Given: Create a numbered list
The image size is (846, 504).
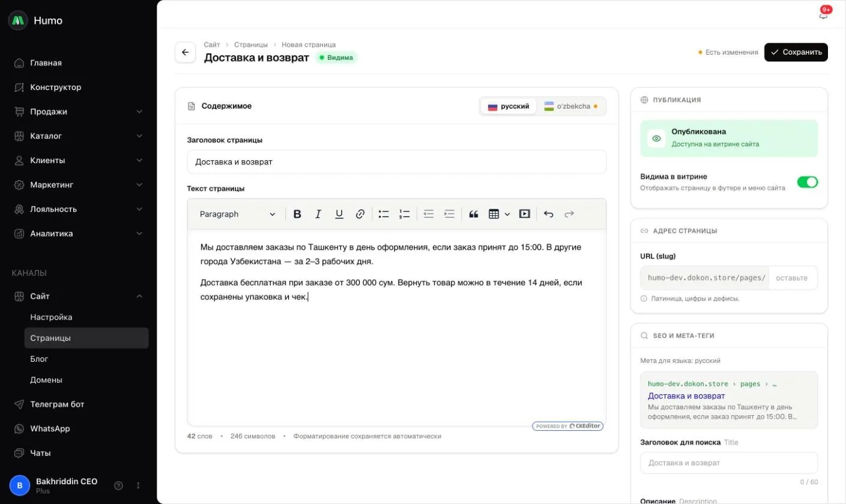Looking at the screenshot, I should 405,214.
